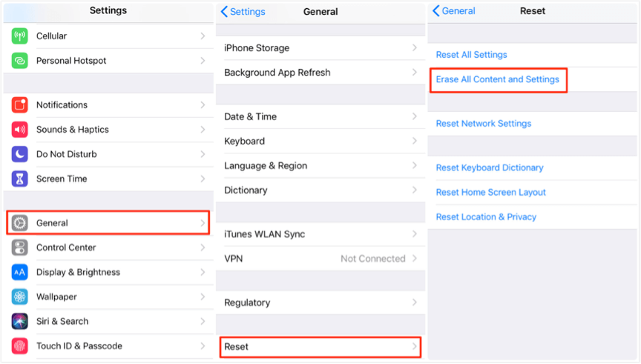Image resolution: width=641 pixels, height=364 pixels.
Task: Choose Erase All Content and Settings
Action: [x=498, y=79]
